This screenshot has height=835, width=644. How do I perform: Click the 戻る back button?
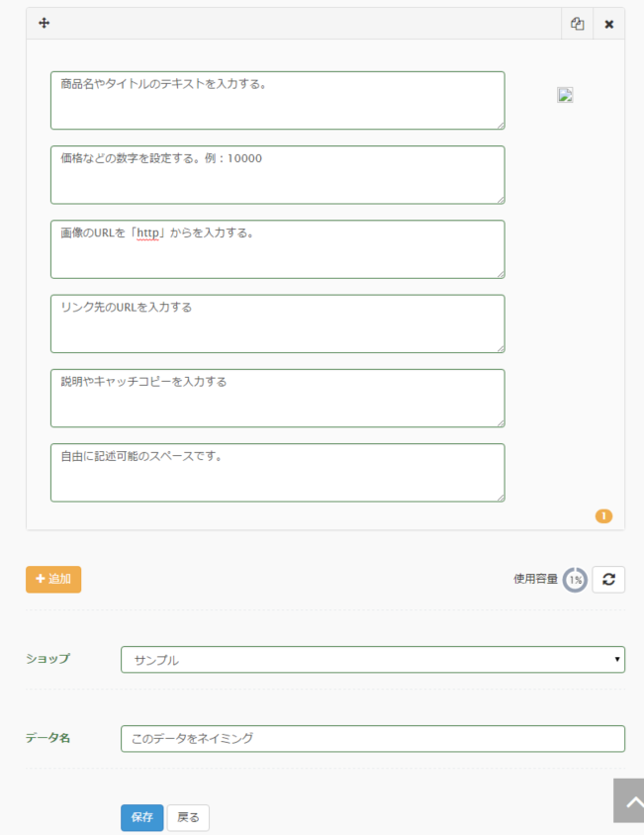tap(188, 817)
